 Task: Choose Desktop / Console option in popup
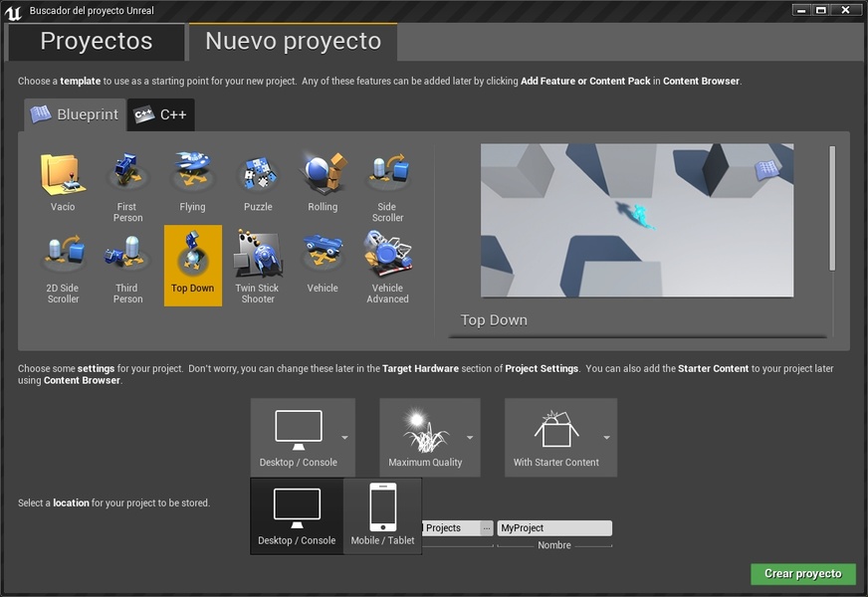[297, 515]
